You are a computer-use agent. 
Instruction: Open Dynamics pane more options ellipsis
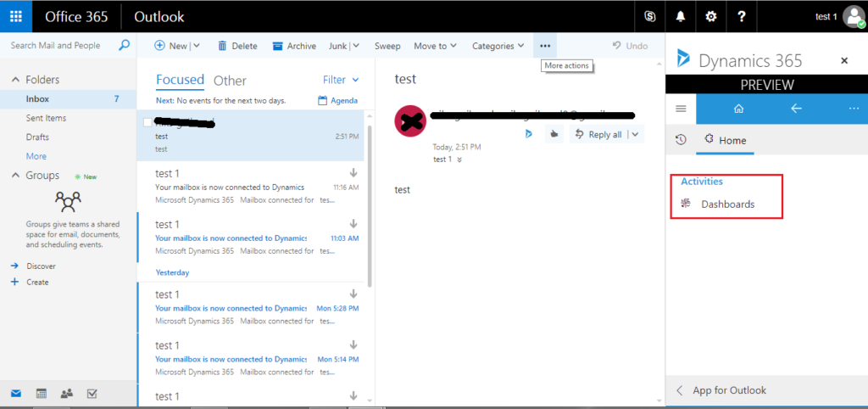click(853, 109)
